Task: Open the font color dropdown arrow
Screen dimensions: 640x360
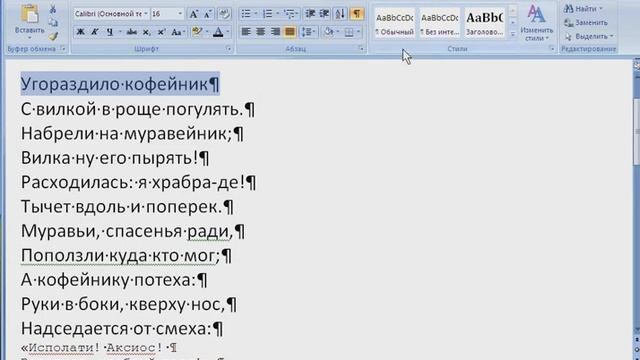Action: click(x=228, y=32)
